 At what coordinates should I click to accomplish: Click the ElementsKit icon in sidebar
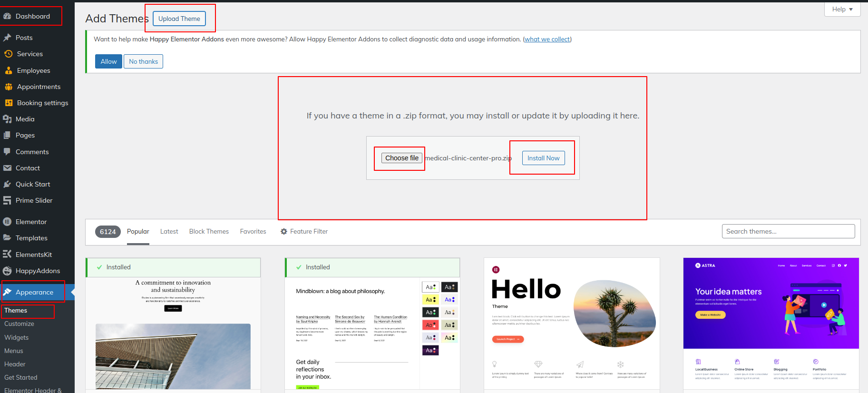pos(7,255)
